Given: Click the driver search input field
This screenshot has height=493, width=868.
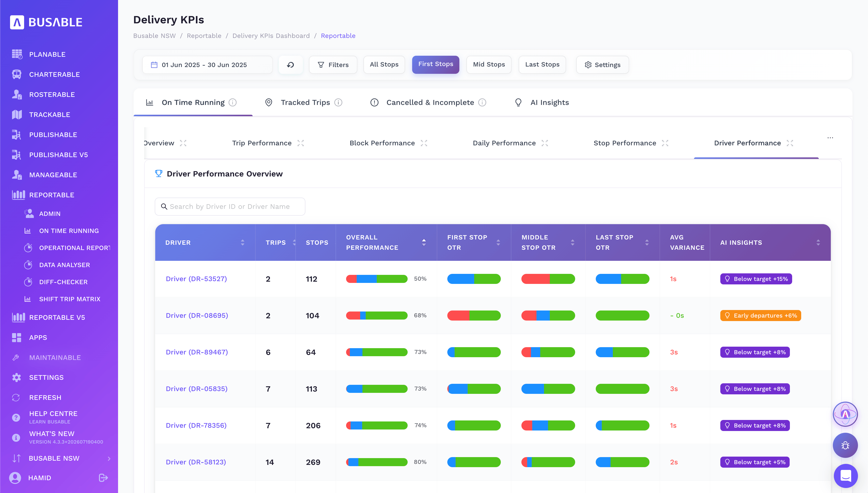Looking at the screenshot, I should click(x=230, y=206).
